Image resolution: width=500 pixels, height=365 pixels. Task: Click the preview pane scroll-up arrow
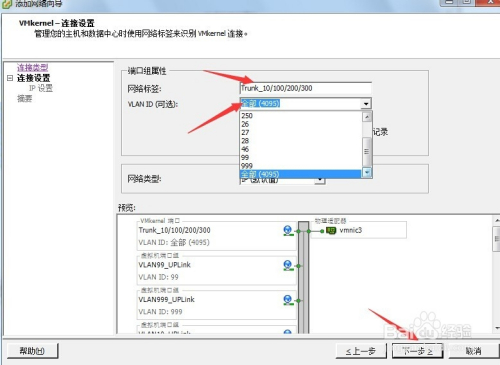pos(497,221)
